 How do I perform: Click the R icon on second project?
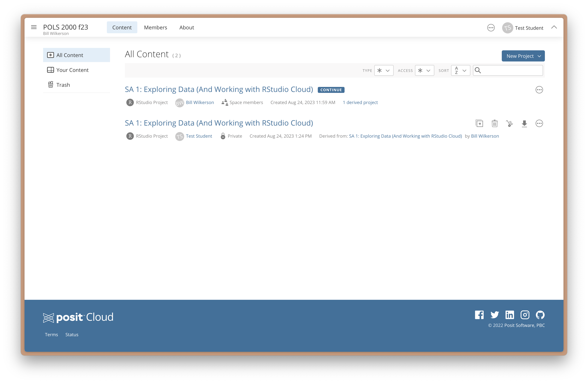pos(130,136)
